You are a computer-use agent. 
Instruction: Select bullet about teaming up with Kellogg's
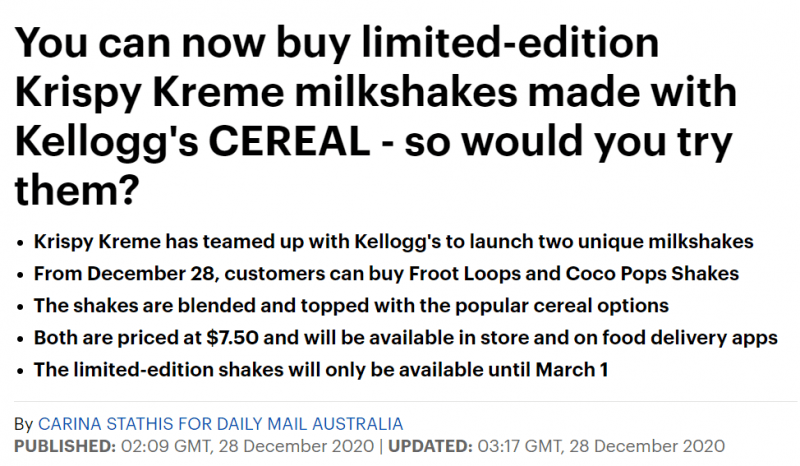point(393,241)
